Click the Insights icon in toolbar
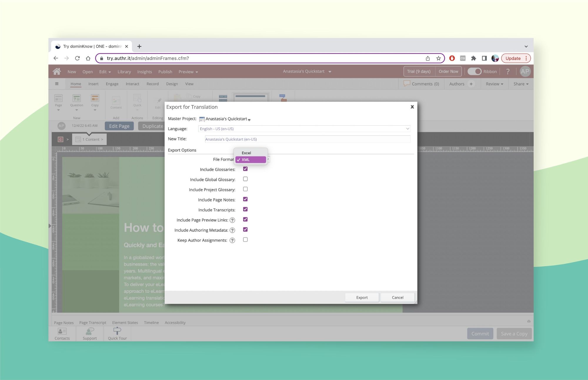 [x=144, y=71]
